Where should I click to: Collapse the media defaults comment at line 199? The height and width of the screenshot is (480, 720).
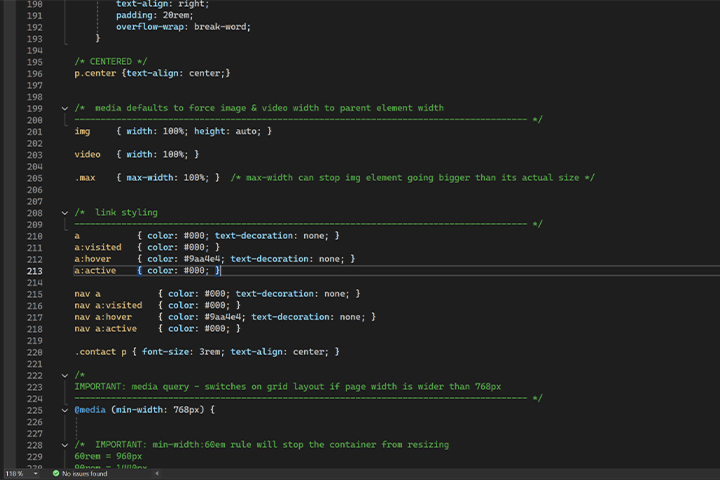tap(65, 108)
